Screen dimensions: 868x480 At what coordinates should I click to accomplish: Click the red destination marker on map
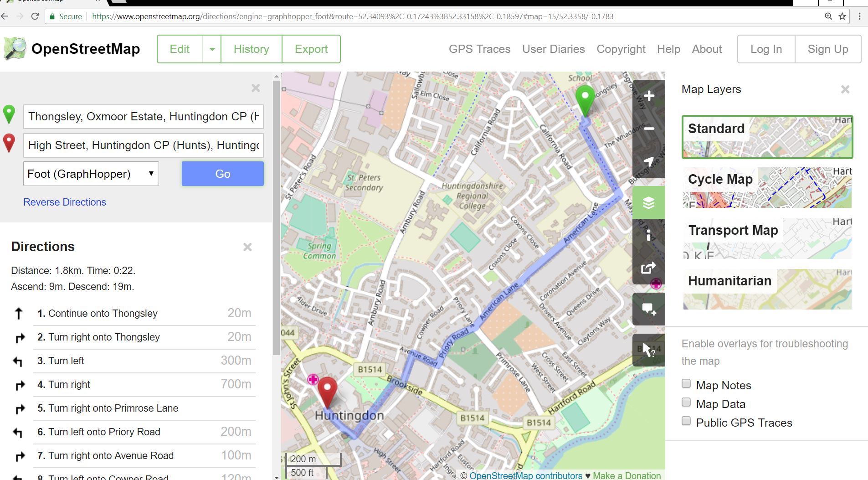tap(327, 392)
